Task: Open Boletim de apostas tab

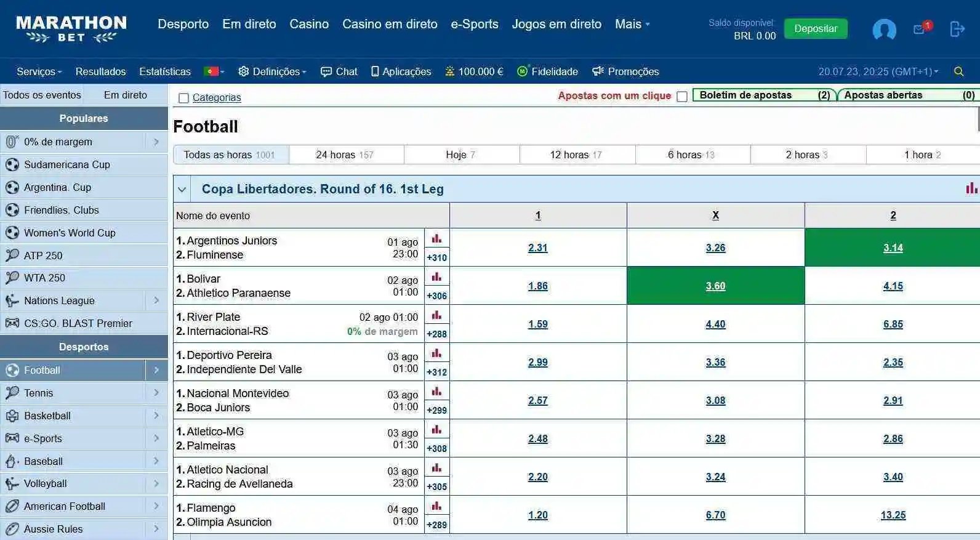Action: [x=764, y=95]
